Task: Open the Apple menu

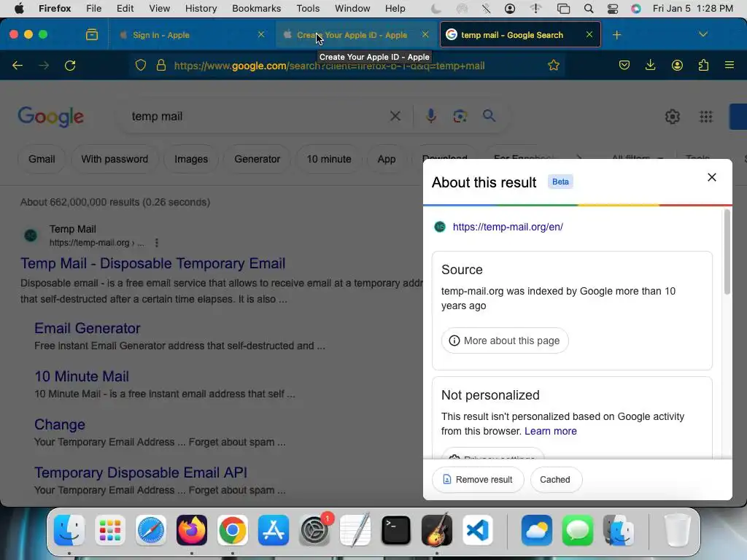Action: (19, 9)
